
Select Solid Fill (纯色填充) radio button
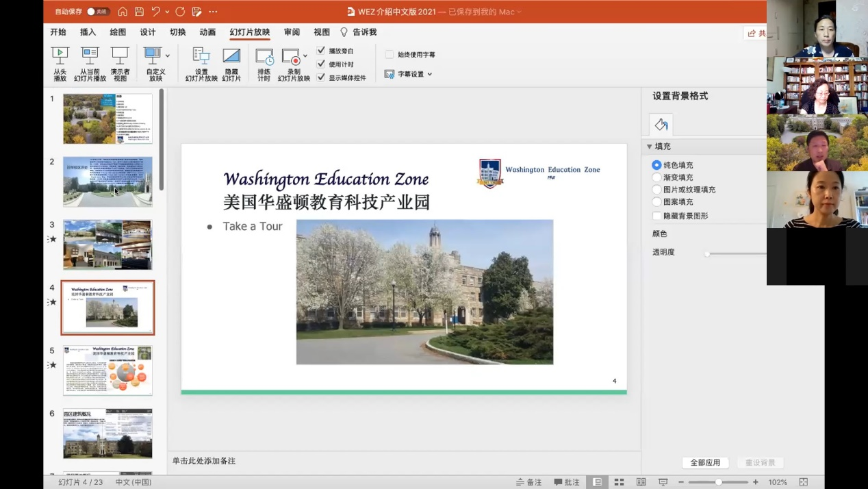coord(656,165)
